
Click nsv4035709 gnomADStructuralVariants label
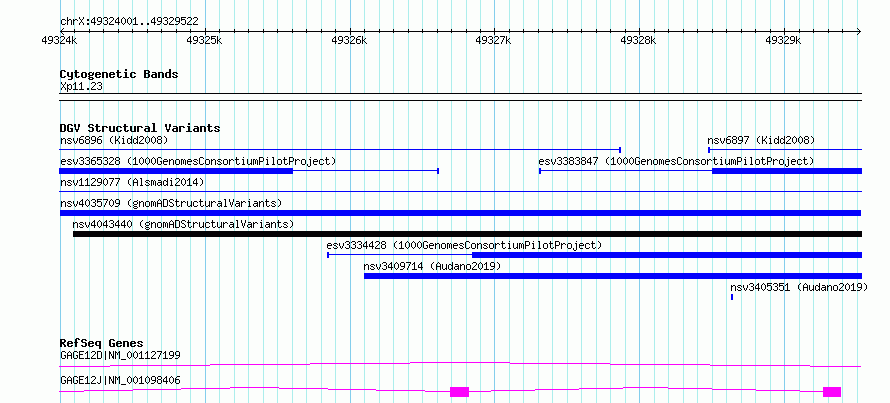click(171, 203)
